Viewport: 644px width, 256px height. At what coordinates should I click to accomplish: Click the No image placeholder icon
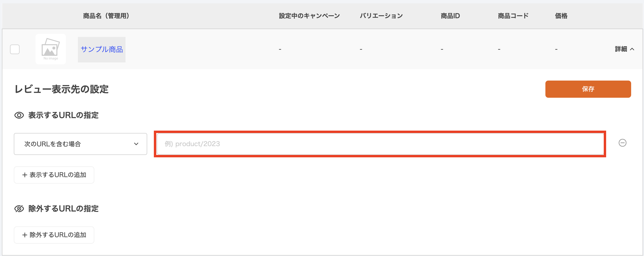pyautogui.click(x=50, y=49)
